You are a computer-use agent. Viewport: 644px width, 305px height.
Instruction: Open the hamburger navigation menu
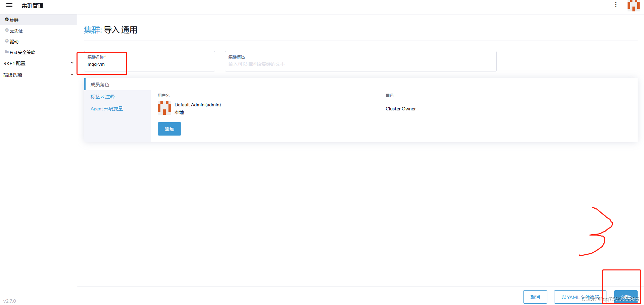tap(9, 5)
